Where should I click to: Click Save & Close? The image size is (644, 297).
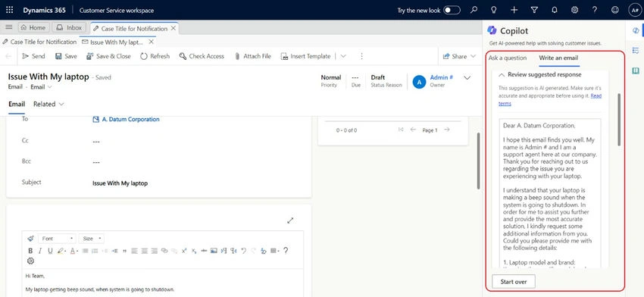click(x=108, y=56)
